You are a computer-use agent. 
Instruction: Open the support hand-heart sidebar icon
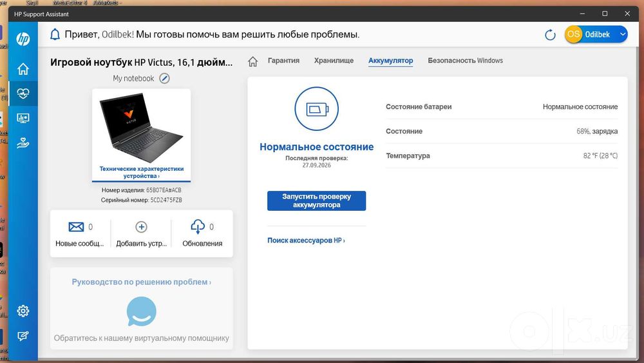(23, 143)
